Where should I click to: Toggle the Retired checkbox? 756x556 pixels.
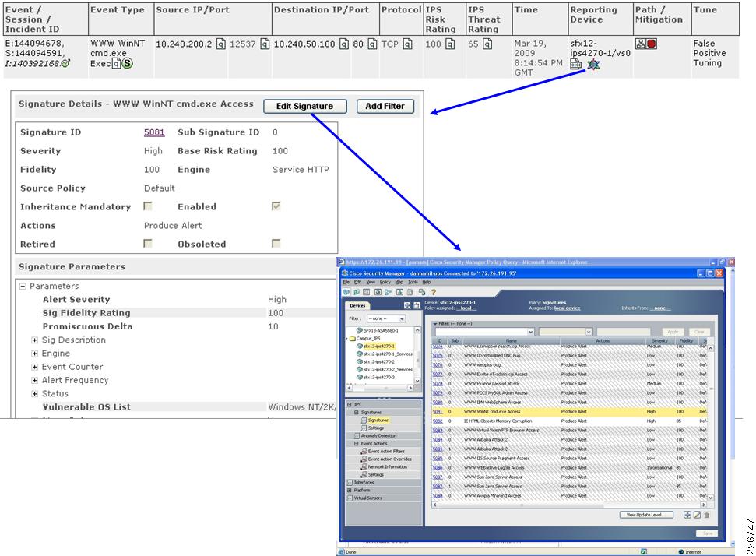coord(147,244)
